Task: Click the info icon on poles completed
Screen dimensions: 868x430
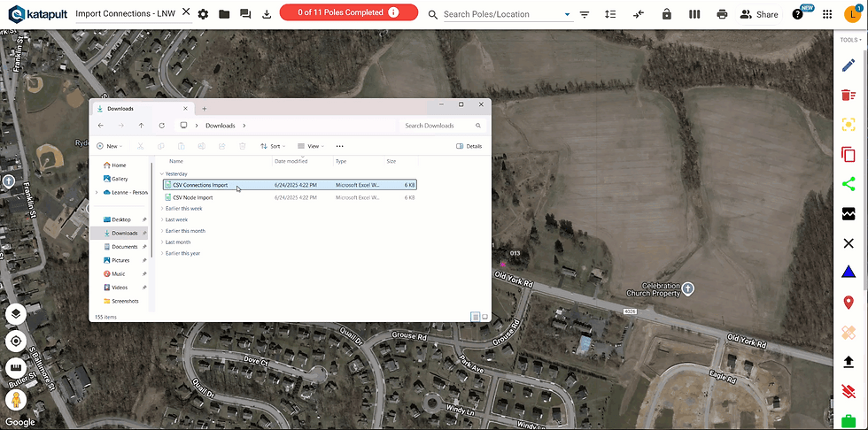Action: 393,12
